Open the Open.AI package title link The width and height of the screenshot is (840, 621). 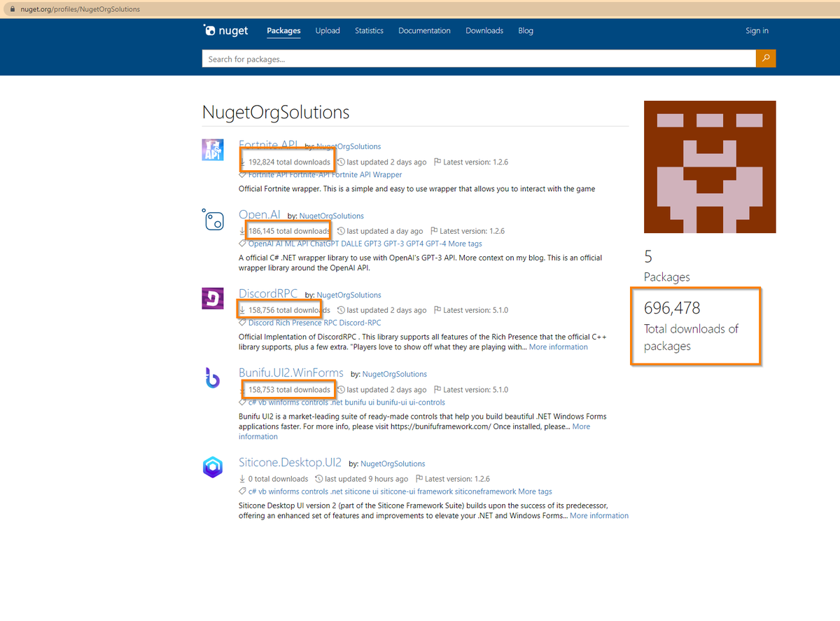coord(260,214)
